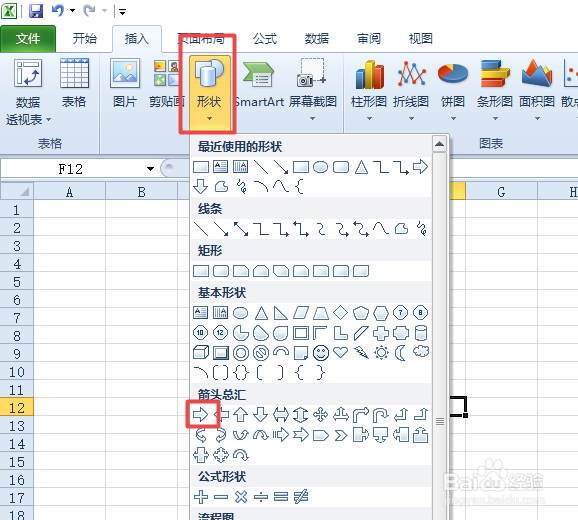
Task: Switch to the 开始 ribbon tab
Action: [84, 39]
